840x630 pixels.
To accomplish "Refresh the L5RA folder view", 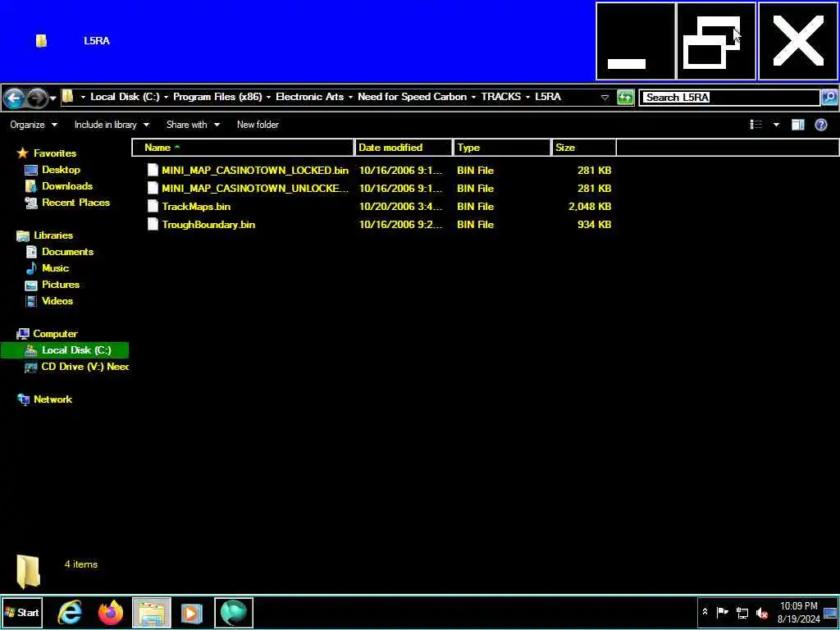I will pos(625,98).
